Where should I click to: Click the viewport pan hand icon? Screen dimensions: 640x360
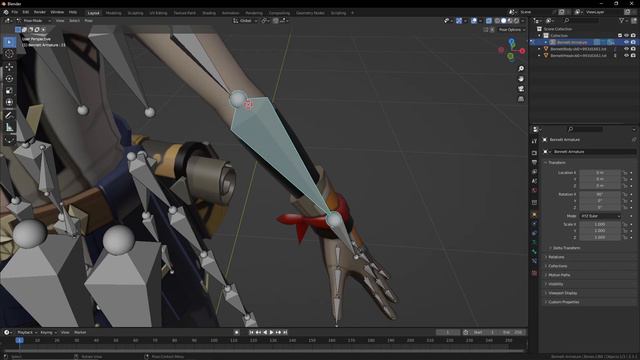coord(521,79)
